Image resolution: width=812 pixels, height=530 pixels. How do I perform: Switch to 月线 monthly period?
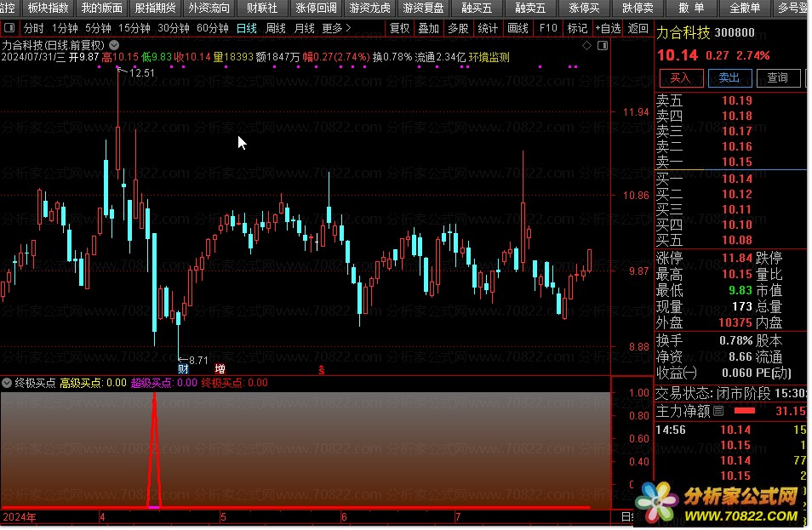[x=305, y=28]
